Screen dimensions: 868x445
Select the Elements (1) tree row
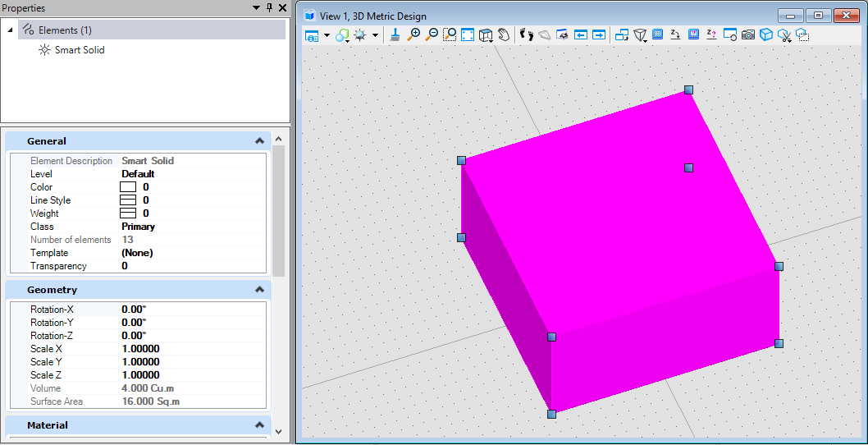(x=152, y=30)
